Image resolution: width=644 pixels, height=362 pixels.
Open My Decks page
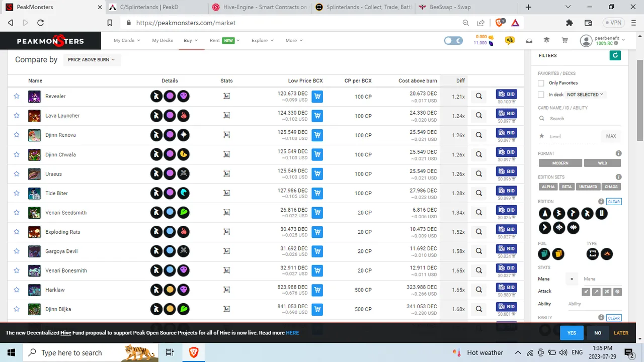[163, 41]
